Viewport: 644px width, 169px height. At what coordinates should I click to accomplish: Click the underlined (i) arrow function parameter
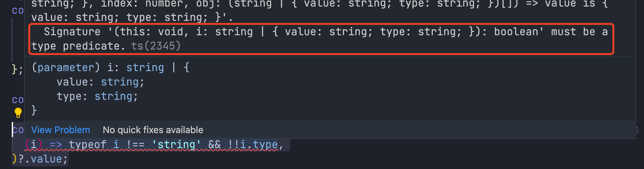coord(34,145)
